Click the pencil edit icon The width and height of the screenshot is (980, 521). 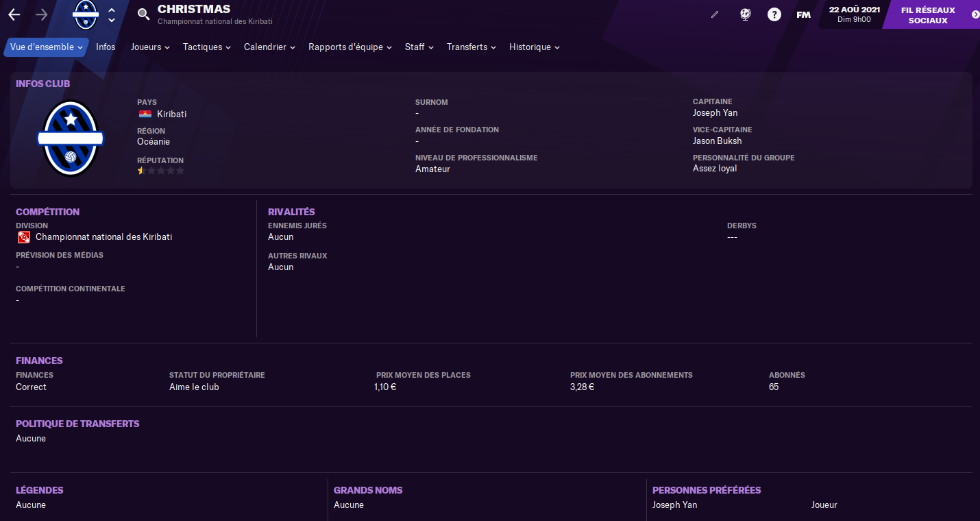click(x=715, y=14)
